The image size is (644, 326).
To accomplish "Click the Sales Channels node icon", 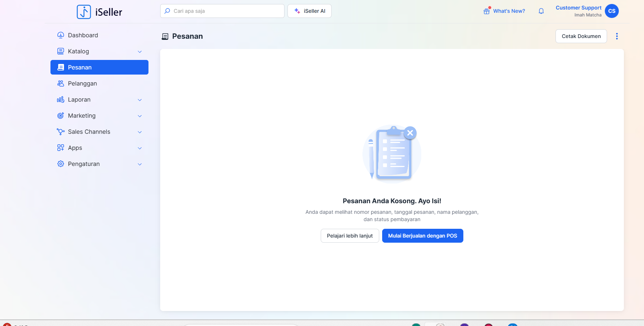I will tap(61, 132).
